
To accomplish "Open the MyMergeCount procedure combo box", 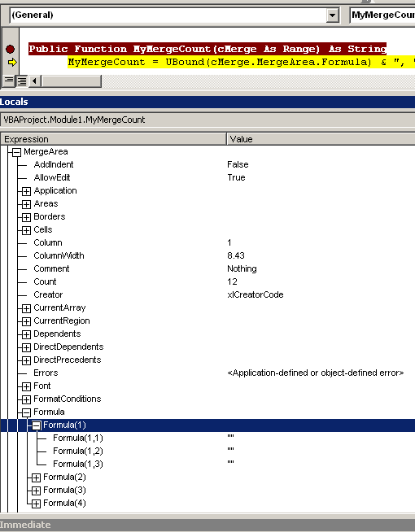I will (382, 15).
